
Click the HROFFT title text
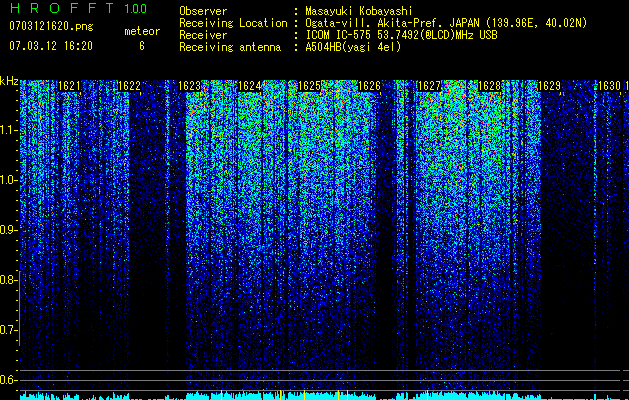62,8
